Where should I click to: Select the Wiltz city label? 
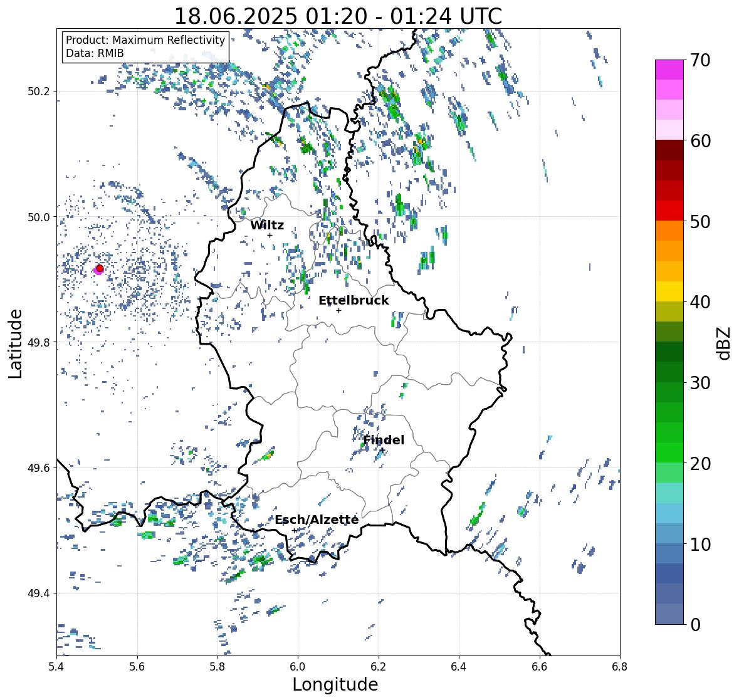click(x=267, y=225)
